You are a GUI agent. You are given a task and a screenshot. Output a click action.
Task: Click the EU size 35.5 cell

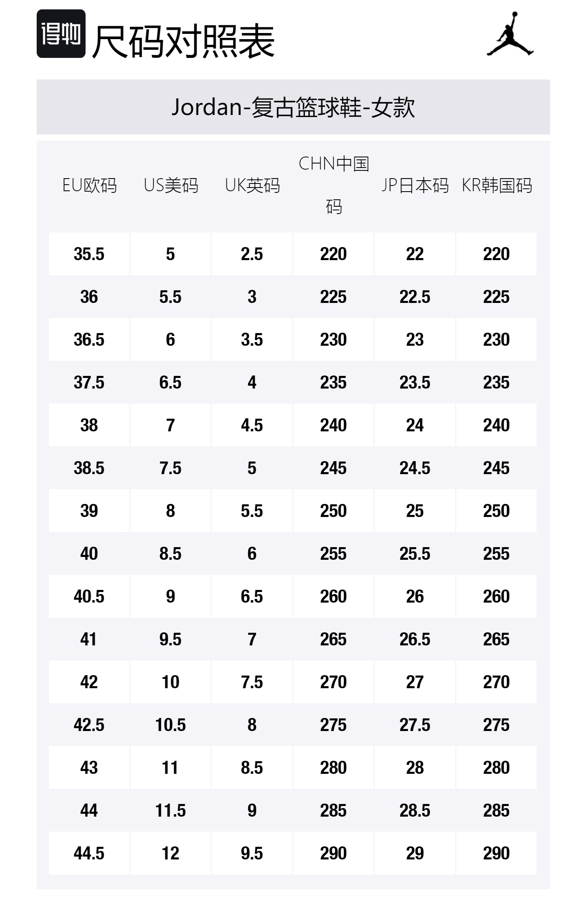pos(89,254)
